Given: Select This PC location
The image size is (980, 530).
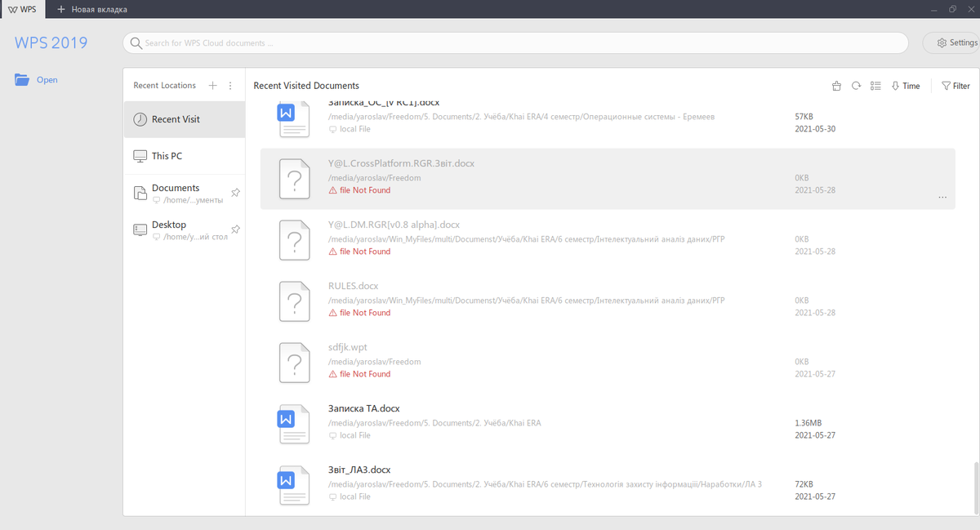Looking at the screenshot, I should point(185,156).
